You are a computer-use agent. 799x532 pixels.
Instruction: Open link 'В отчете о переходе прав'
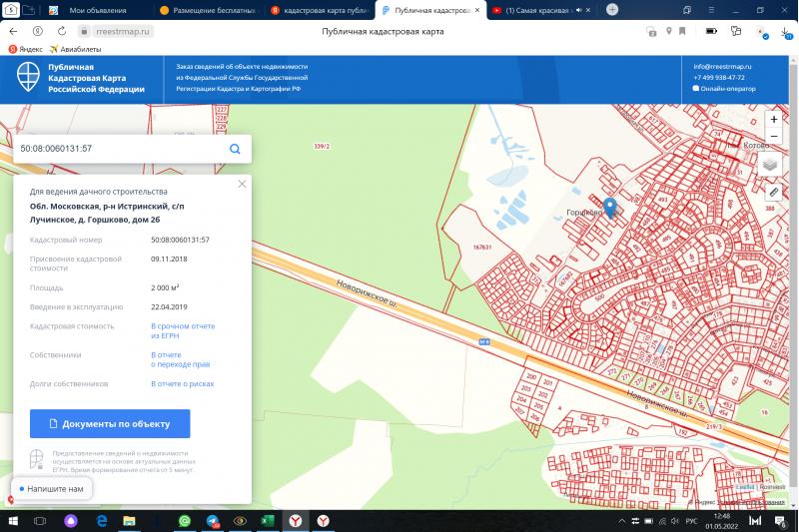[181, 359]
